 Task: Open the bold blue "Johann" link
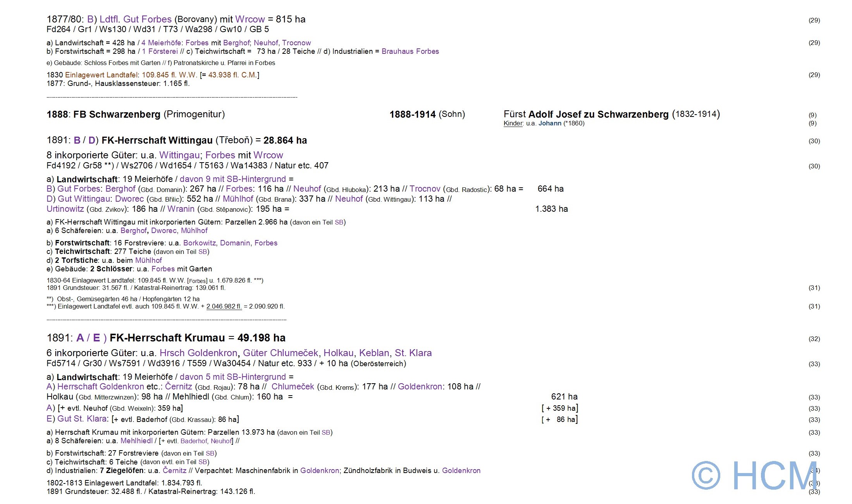(x=549, y=123)
